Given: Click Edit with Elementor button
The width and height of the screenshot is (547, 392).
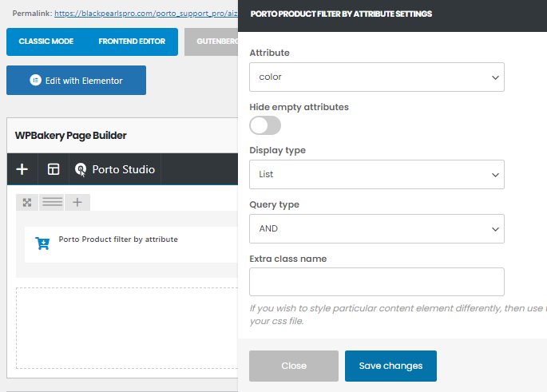Looking at the screenshot, I should tap(77, 80).
